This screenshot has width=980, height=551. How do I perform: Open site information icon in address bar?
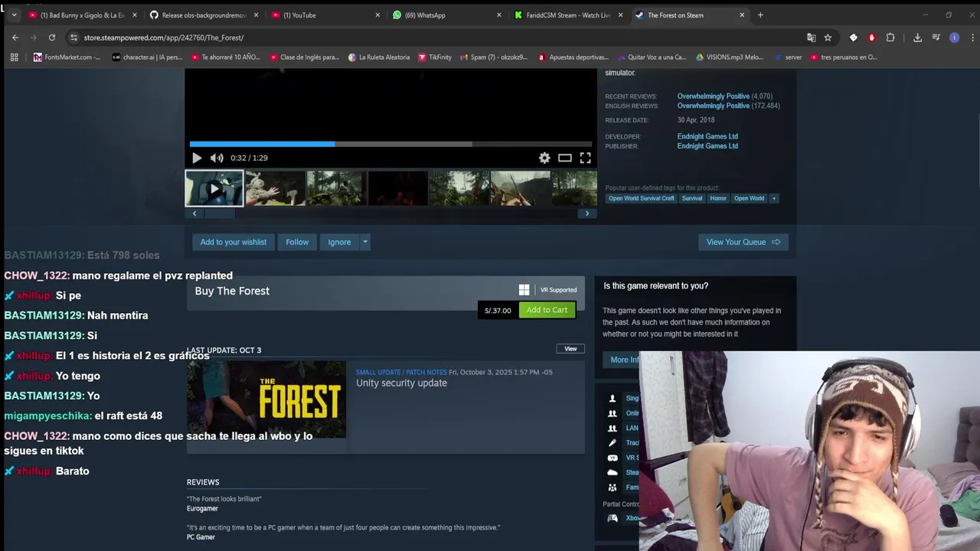click(x=73, y=37)
